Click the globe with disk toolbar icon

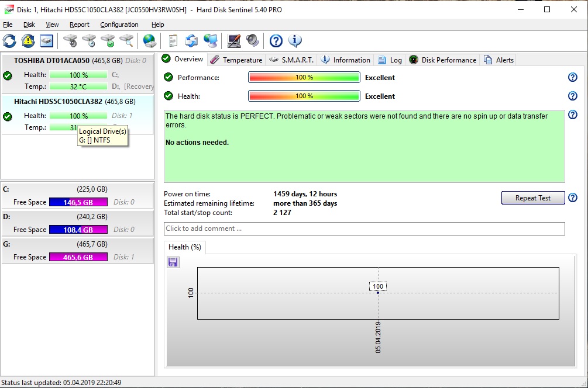[x=150, y=41]
